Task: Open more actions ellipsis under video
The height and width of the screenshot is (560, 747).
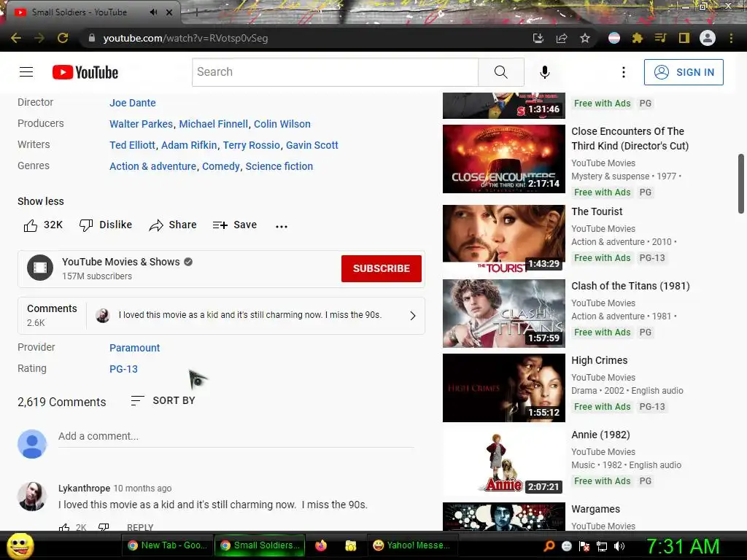Action: [x=282, y=226]
